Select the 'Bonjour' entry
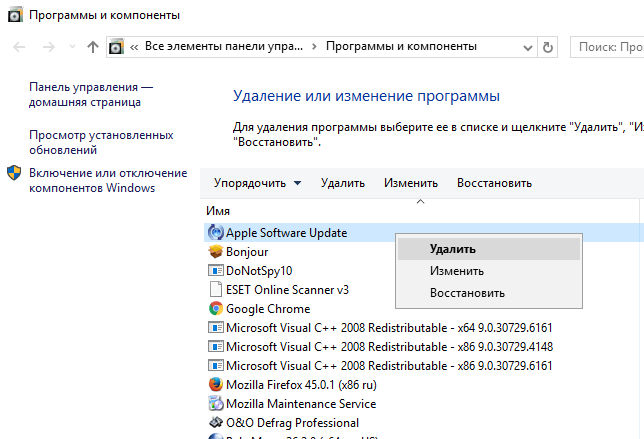644x439 pixels. click(247, 252)
